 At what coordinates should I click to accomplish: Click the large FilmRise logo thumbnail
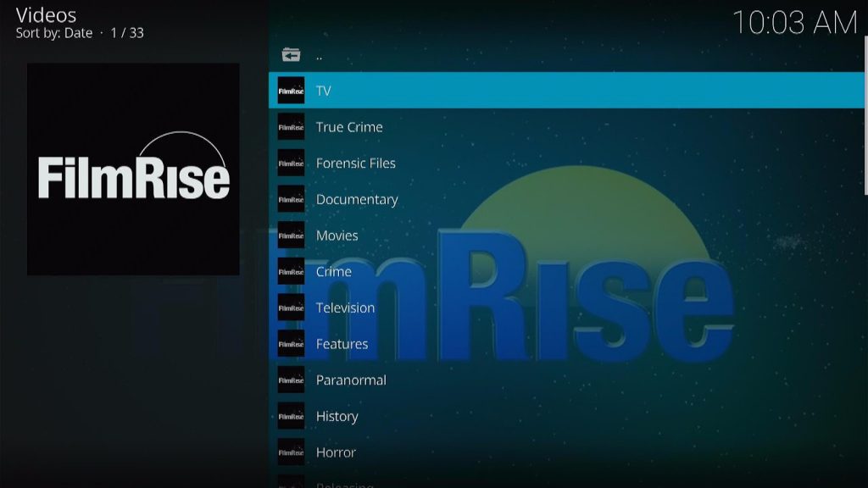(133, 169)
